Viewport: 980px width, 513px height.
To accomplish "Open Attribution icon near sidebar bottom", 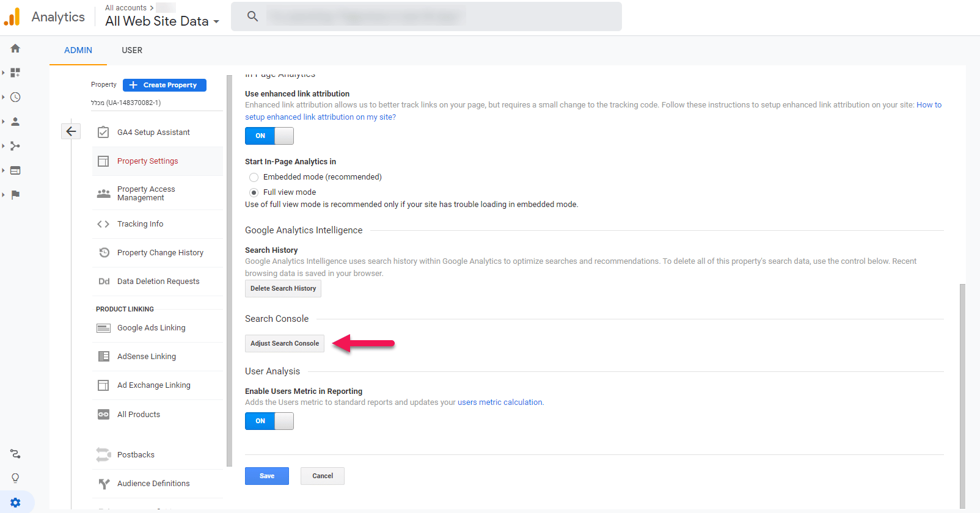I will 15,454.
